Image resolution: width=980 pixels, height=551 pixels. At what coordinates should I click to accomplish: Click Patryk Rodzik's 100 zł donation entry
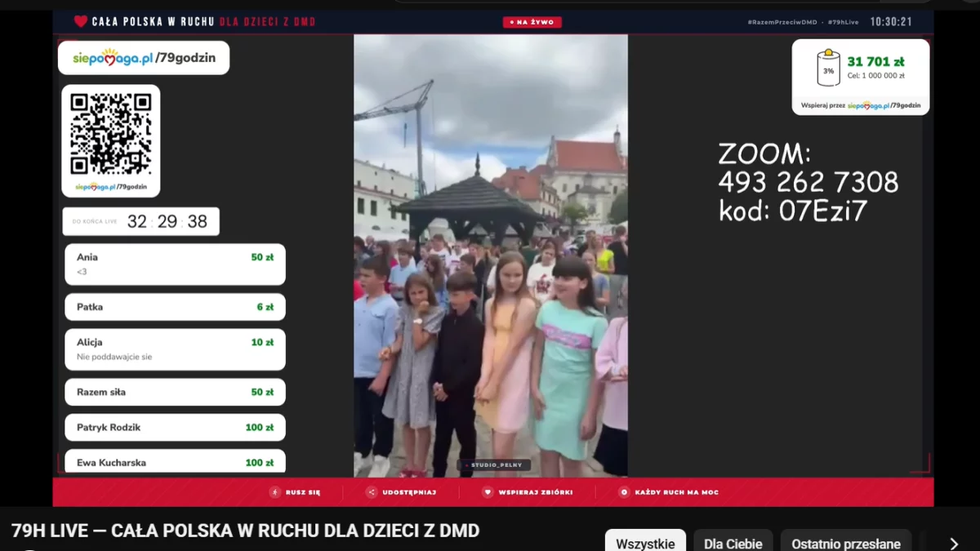176,428
